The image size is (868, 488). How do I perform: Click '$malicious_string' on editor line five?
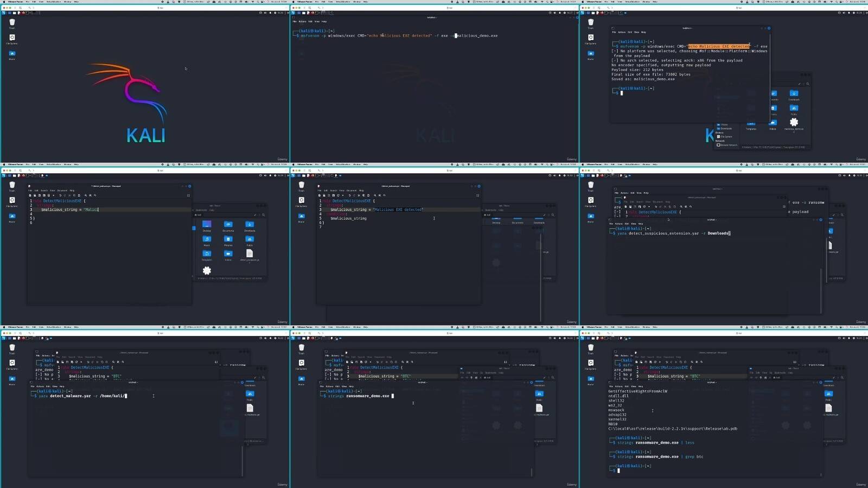click(x=348, y=218)
